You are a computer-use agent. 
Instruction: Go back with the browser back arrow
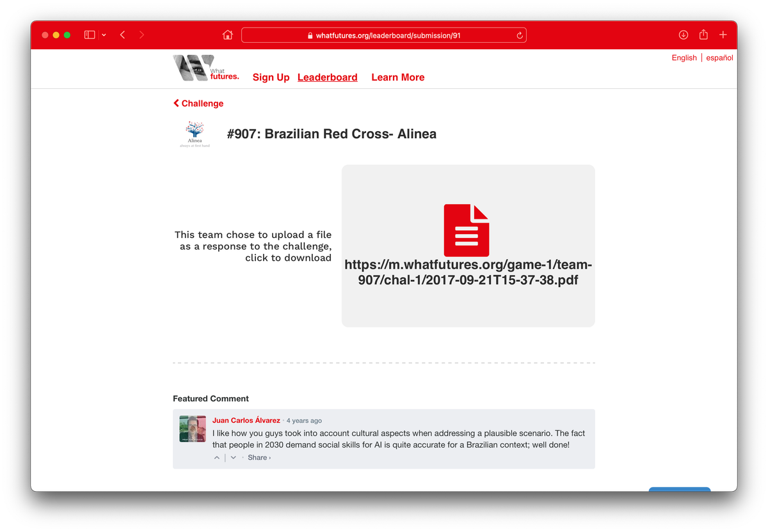pos(122,35)
